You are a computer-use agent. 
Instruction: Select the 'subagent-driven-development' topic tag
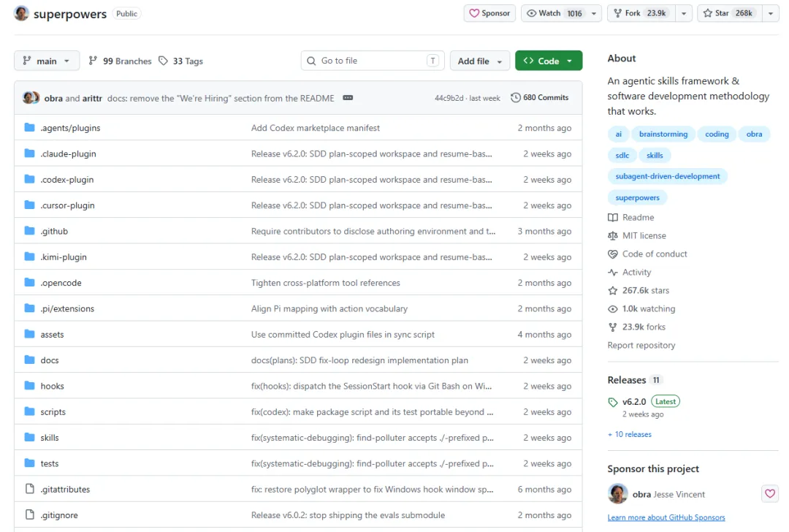point(667,176)
